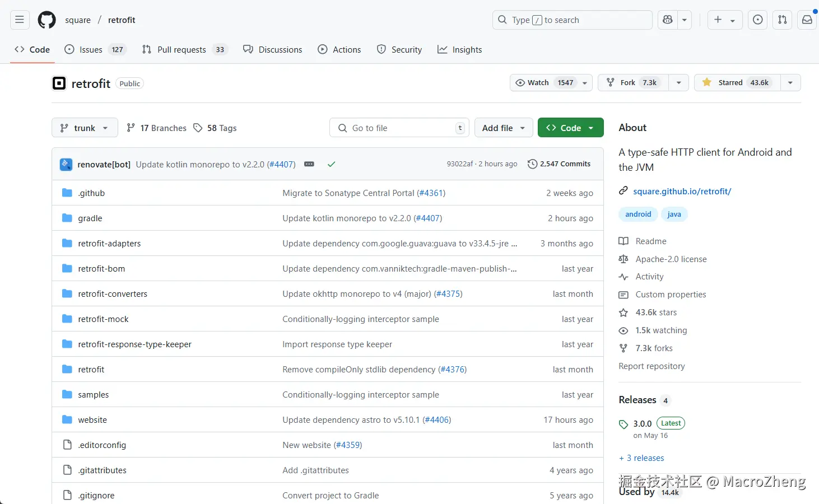
Task: Open pull request #4361 link
Action: coord(431,193)
